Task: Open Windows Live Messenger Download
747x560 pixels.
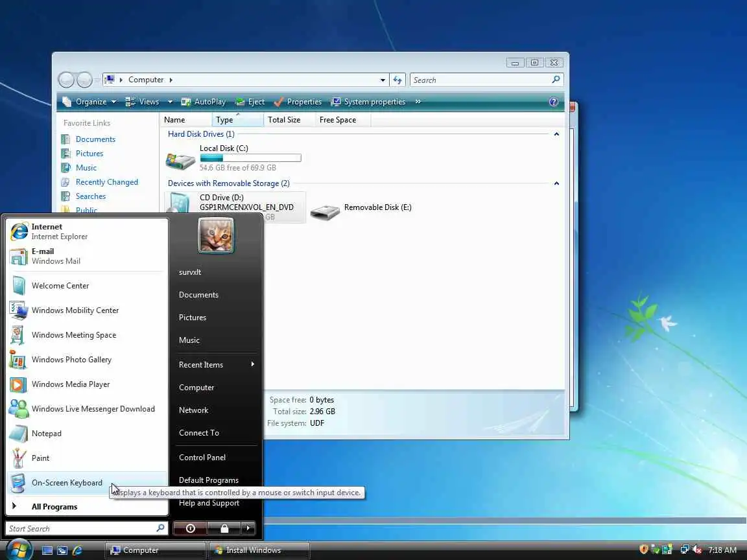Action: [87, 409]
